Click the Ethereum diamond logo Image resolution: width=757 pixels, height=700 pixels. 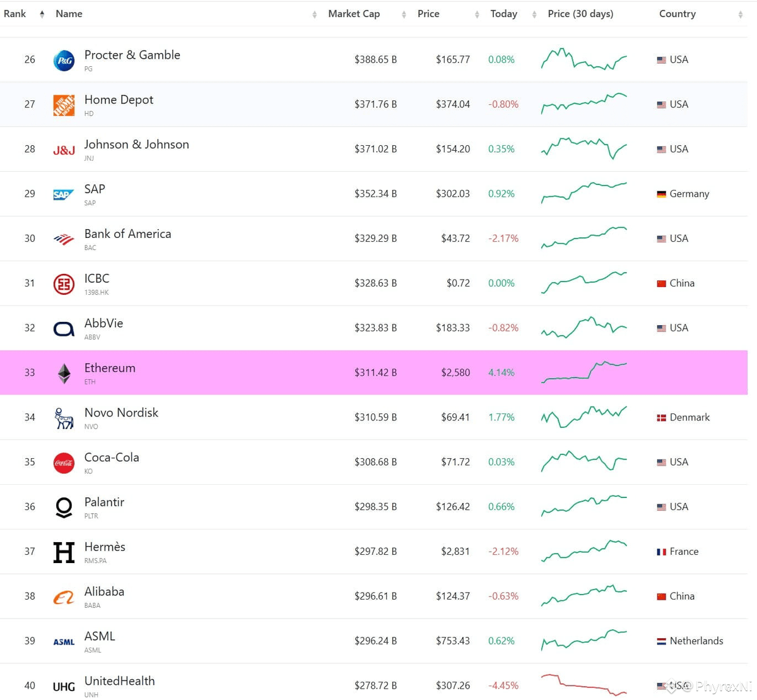[64, 374]
